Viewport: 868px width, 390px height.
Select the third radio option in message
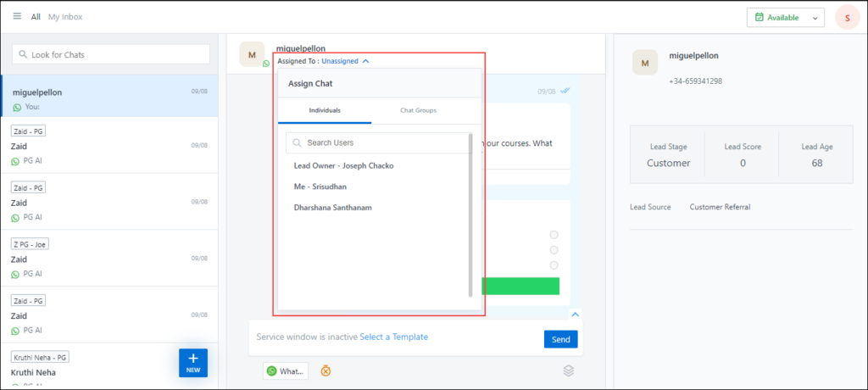[x=554, y=265]
